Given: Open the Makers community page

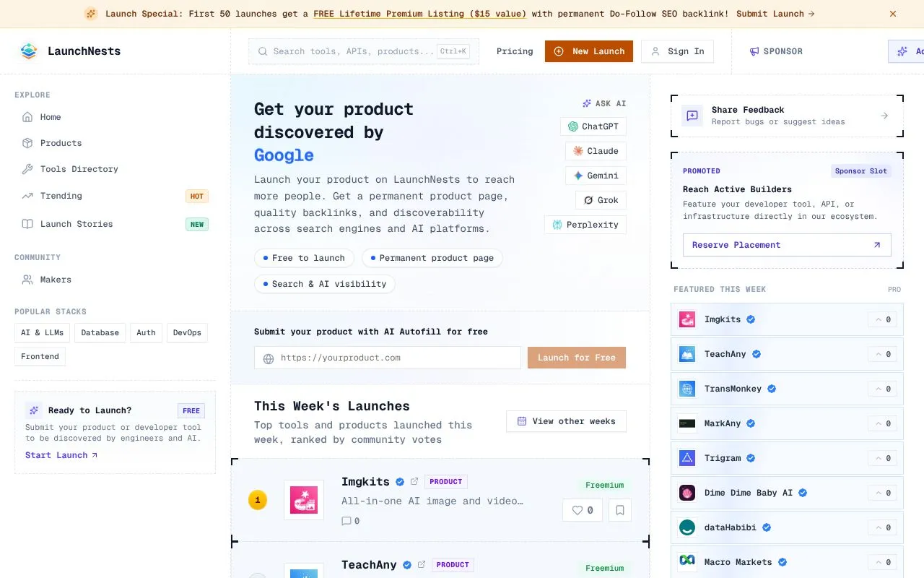Looking at the screenshot, I should click(x=115, y=280).
